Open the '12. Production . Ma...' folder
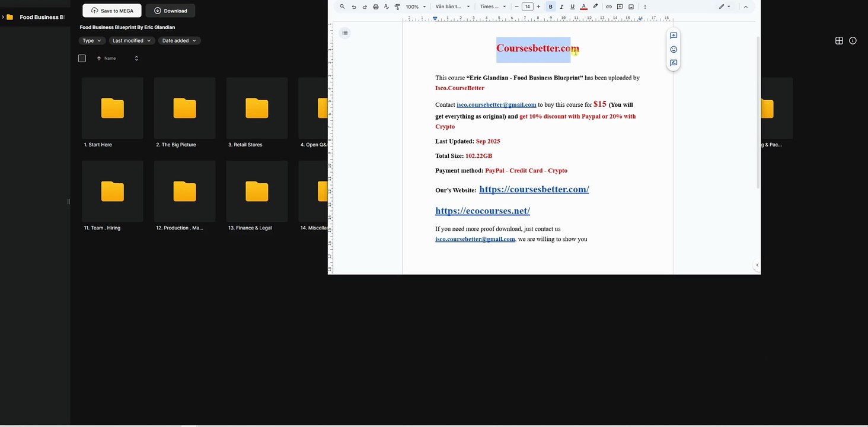This screenshot has height=427, width=868. (x=185, y=196)
